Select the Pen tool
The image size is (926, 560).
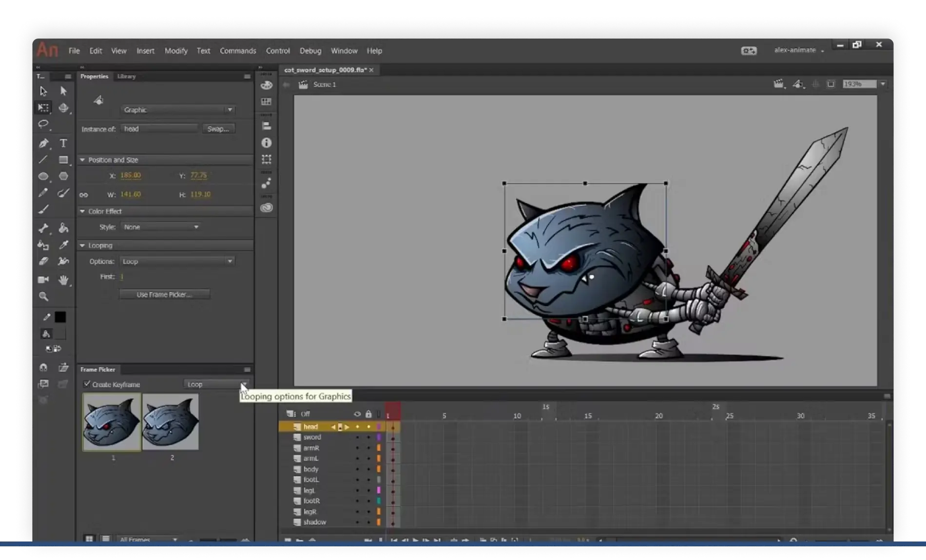[43, 143]
